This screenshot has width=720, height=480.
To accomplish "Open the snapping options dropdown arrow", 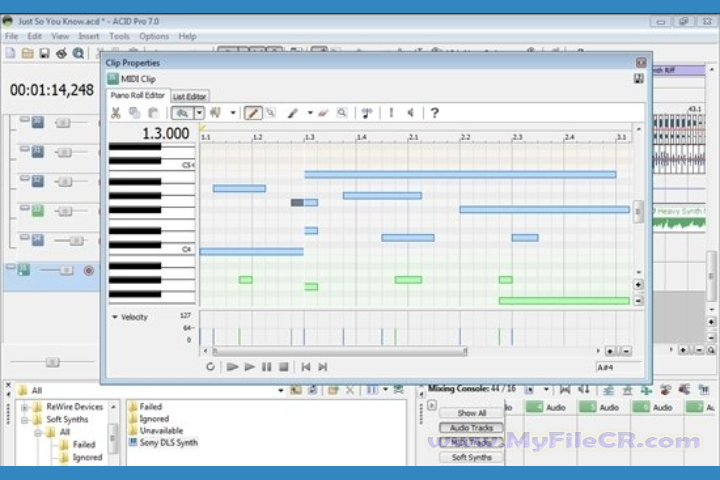I will point(199,113).
